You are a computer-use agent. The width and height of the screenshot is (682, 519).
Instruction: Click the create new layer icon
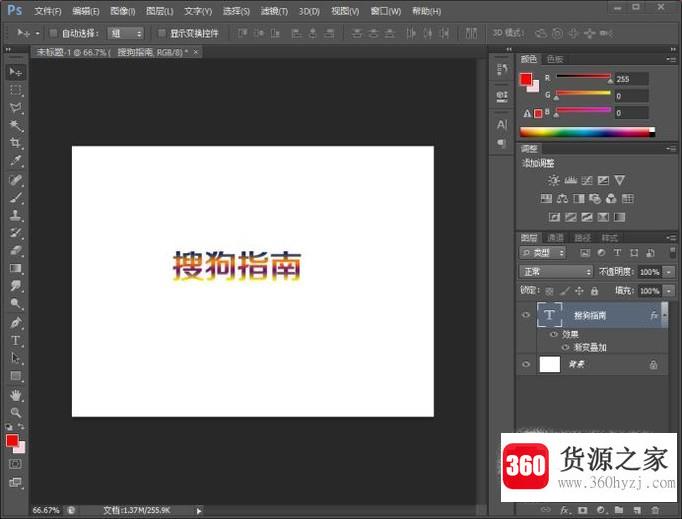637,509
